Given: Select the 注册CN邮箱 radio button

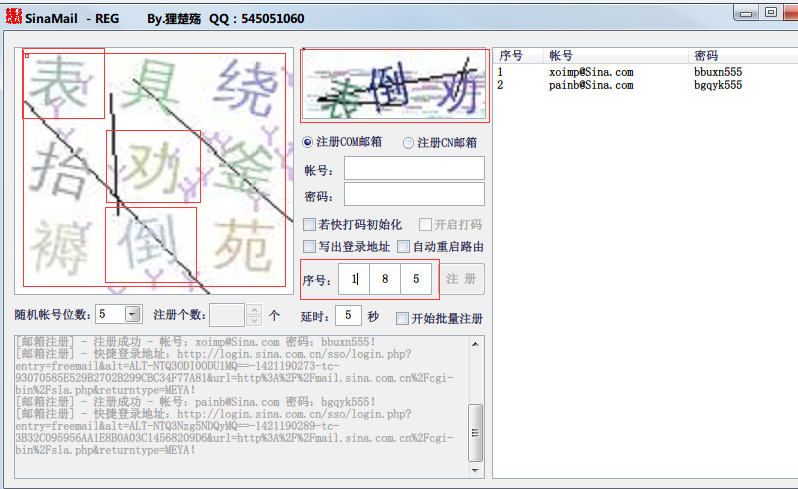Looking at the screenshot, I should coord(408,143).
